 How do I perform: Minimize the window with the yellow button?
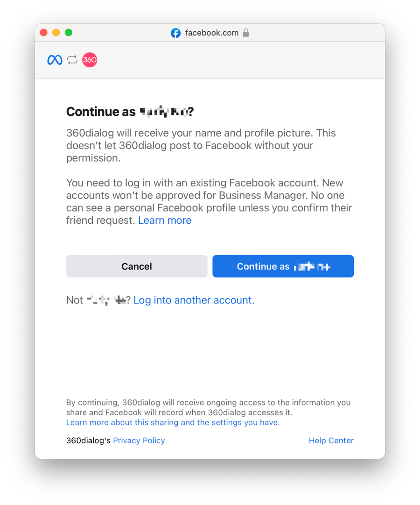(56, 33)
